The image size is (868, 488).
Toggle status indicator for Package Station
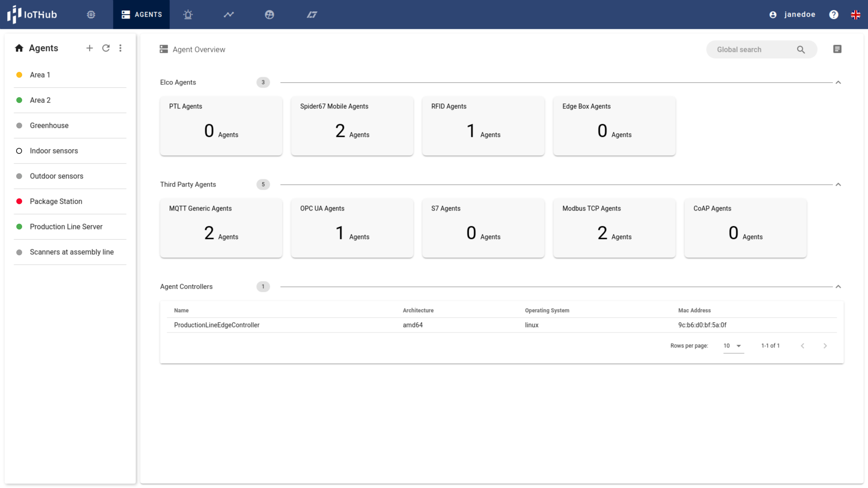[19, 202]
